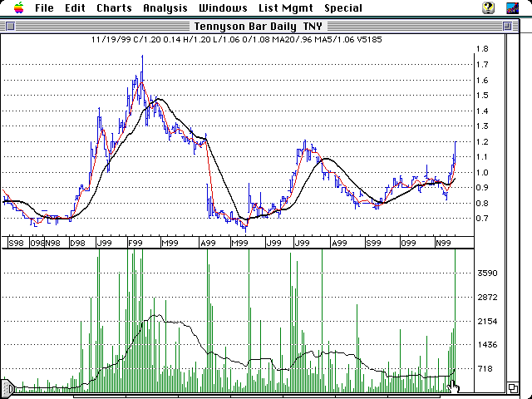Open the Edit menu
The height and width of the screenshot is (399, 532).
coord(75,7)
